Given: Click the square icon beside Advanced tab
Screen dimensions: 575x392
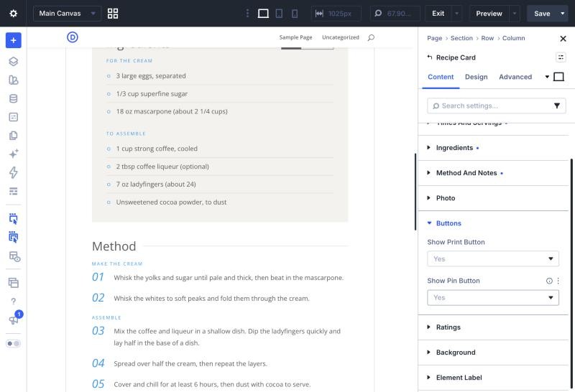Looking at the screenshot, I should (558, 77).
